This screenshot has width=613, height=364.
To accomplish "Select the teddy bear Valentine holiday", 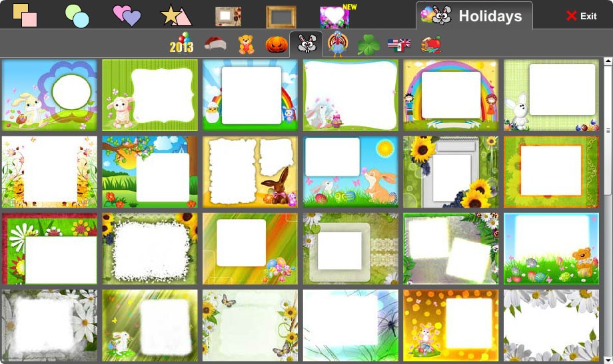I will 247,44.
